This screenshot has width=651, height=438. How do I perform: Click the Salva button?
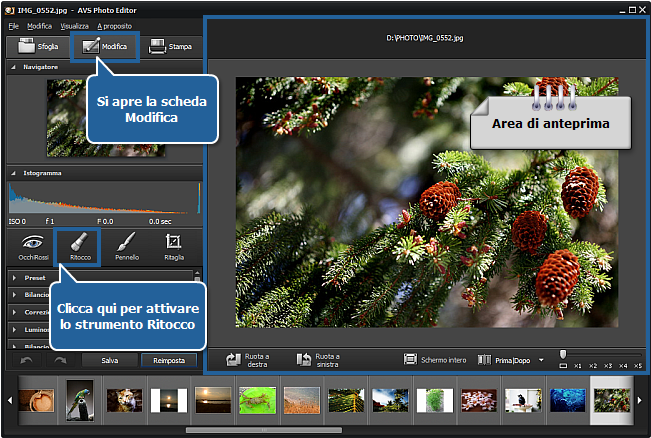tap(109, 360)
